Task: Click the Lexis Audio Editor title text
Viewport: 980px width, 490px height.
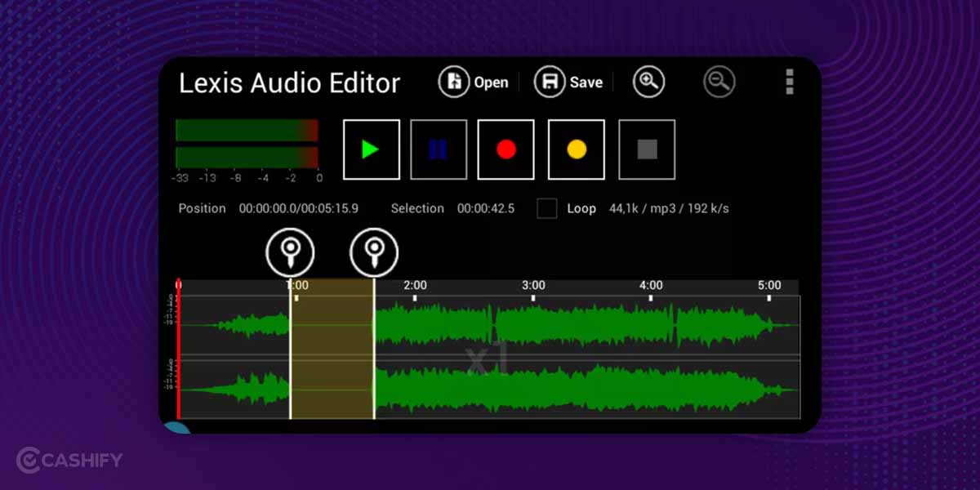Action: [x=289, y=82]
